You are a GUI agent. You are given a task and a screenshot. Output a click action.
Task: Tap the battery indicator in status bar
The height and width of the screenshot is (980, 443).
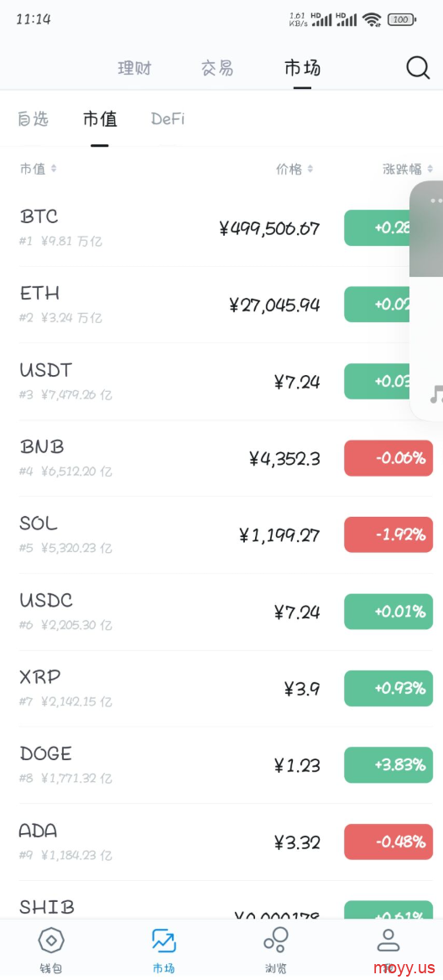[x=402, y=19]
